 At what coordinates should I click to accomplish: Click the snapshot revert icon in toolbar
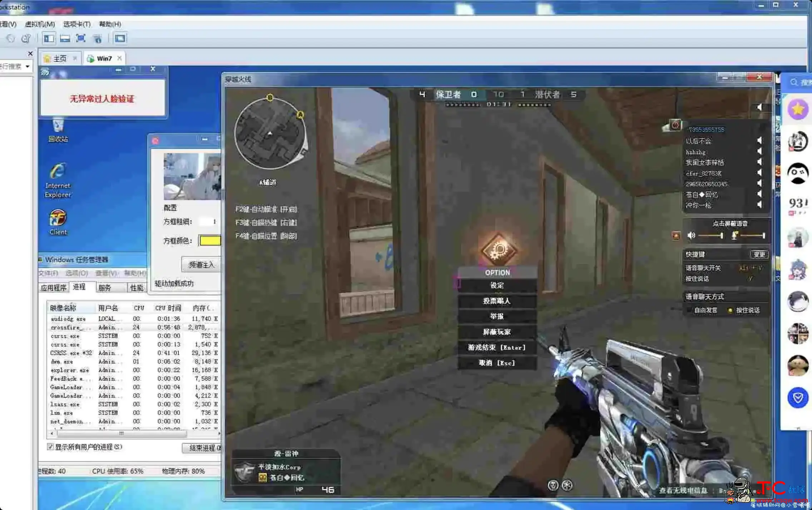tap(10, 38)
